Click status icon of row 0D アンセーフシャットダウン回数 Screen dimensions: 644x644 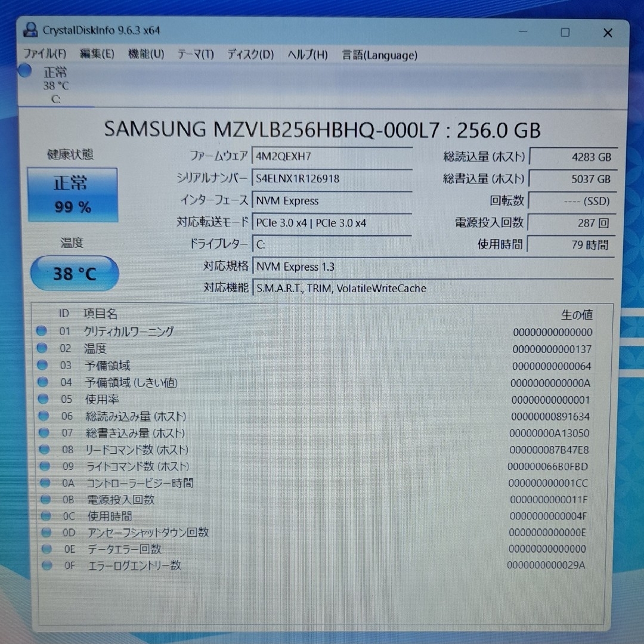pyautogui.click(x=47, y=532)
